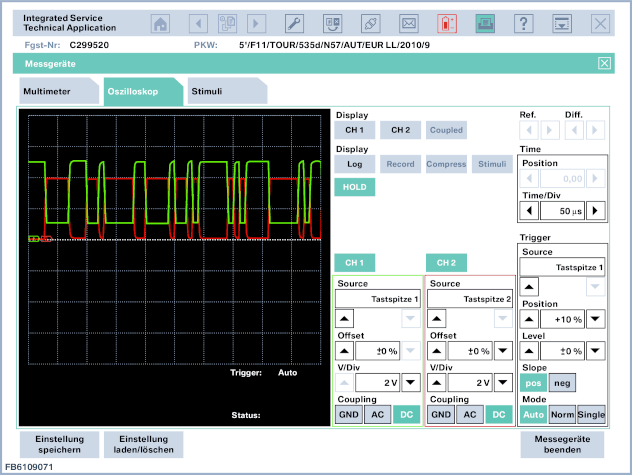Click the Record button
The image size is (632, 475).
[401, 164]
